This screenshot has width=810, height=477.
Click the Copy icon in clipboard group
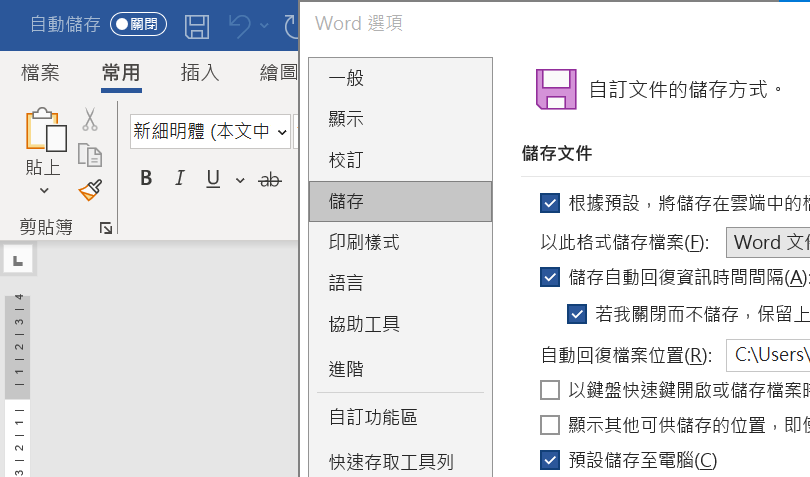(x=90, y=156)
